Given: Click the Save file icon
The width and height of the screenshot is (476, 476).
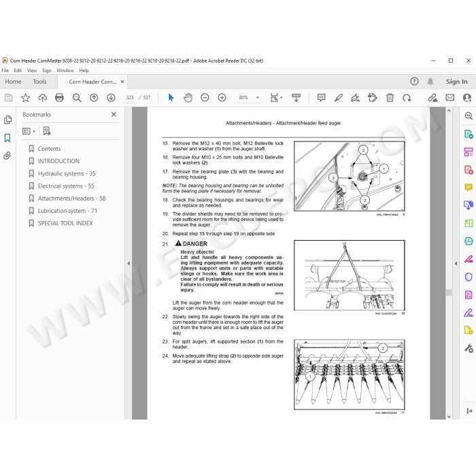Looking at the screenshot, I should coord(8,98).
